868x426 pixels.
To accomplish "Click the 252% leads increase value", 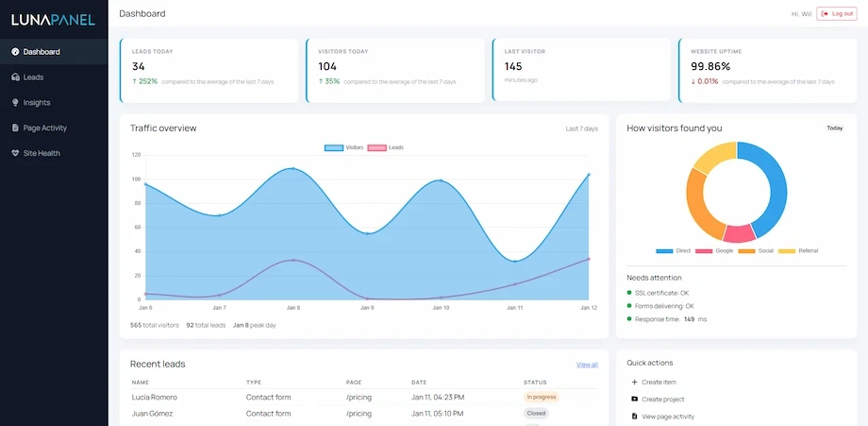I will (144, 81).
